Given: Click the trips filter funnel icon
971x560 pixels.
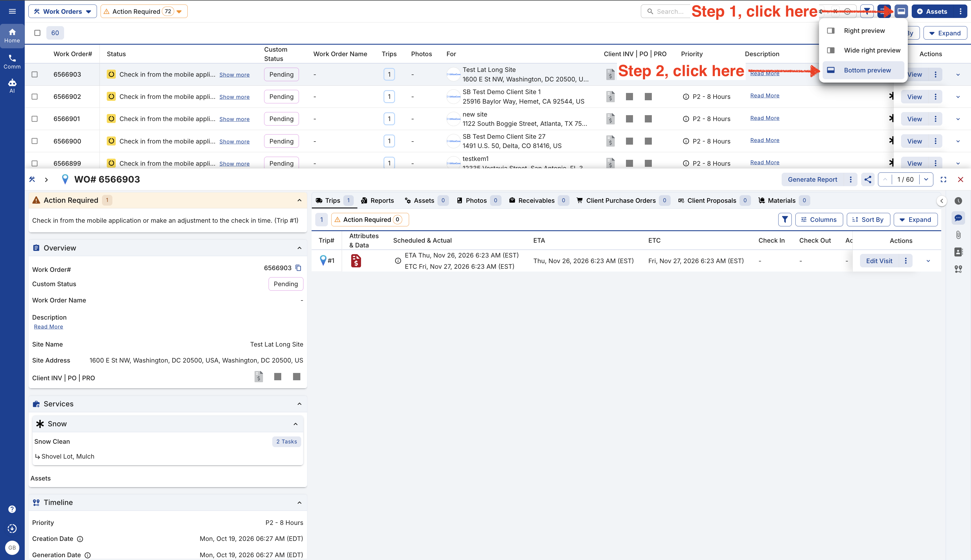Looking at the screenshot, I should (785, 219).
